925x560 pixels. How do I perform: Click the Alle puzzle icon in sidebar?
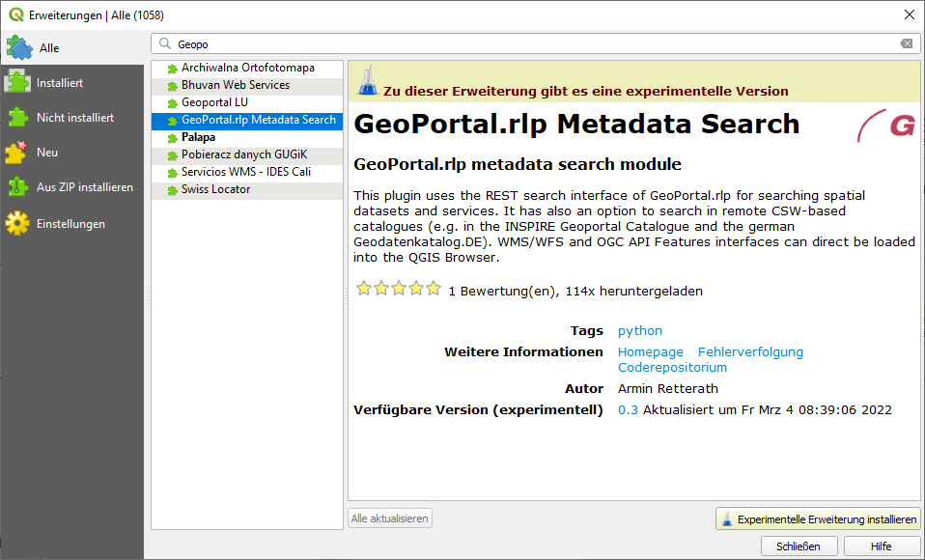pyautogui.click(x=19, y=48)
